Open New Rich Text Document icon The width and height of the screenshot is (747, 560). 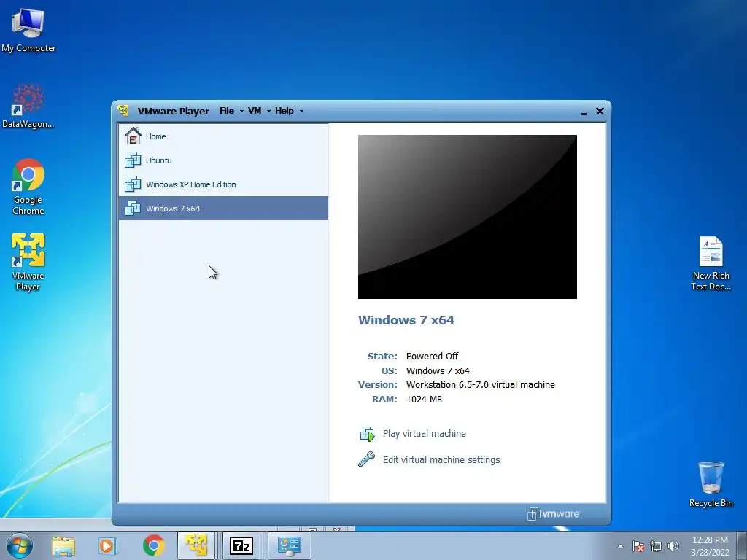711,263
